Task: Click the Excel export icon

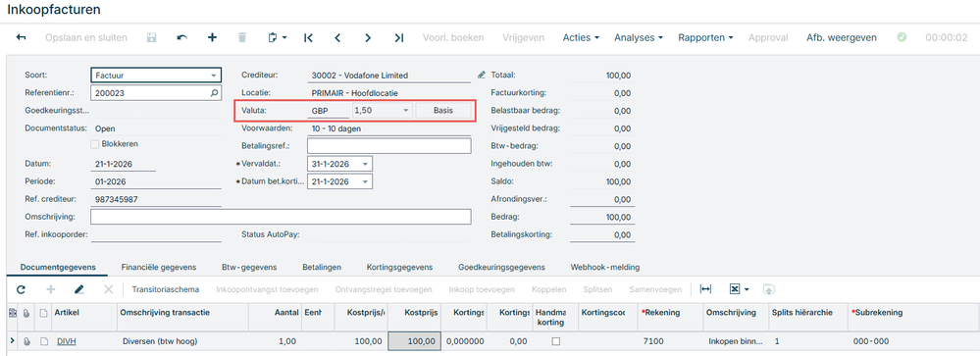Action: pyautogui.click(x=735, y=289)
